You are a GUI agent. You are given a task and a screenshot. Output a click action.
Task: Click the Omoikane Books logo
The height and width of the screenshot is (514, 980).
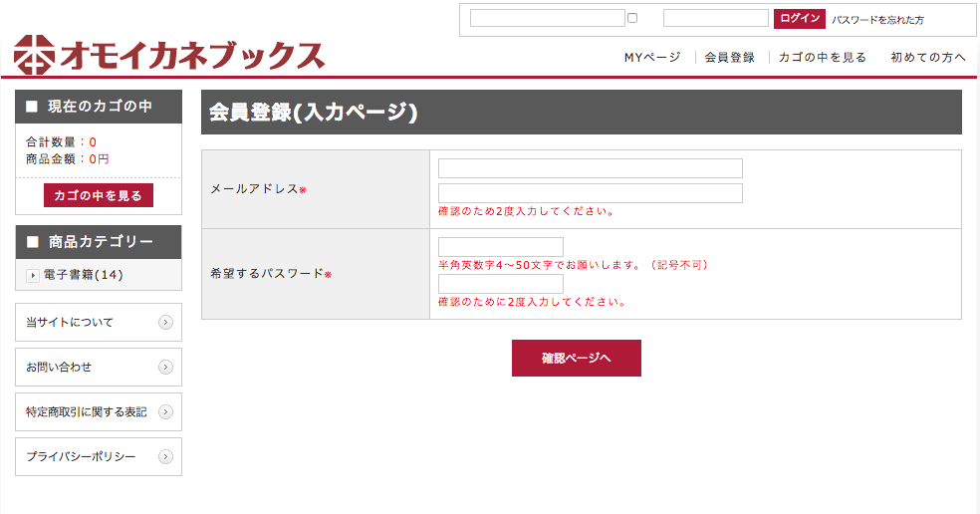(x=169, y=56)
